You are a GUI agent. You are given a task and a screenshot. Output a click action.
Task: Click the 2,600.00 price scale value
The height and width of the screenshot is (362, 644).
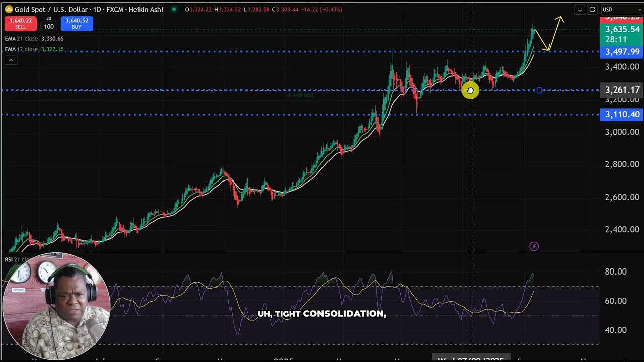point(622,197)
